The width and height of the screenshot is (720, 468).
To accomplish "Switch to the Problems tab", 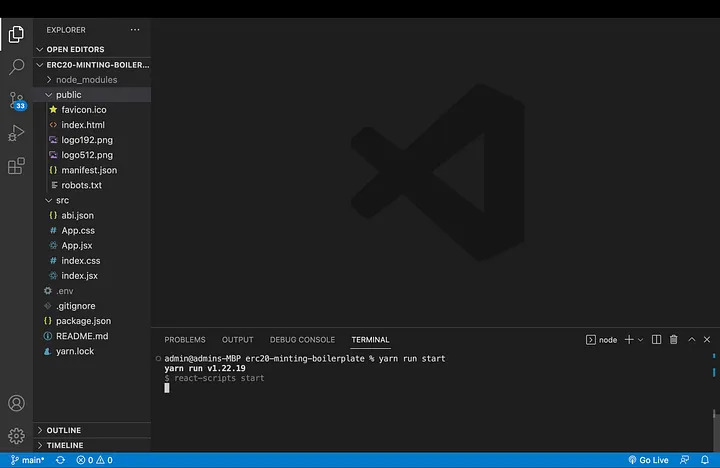I will point(184,340).
